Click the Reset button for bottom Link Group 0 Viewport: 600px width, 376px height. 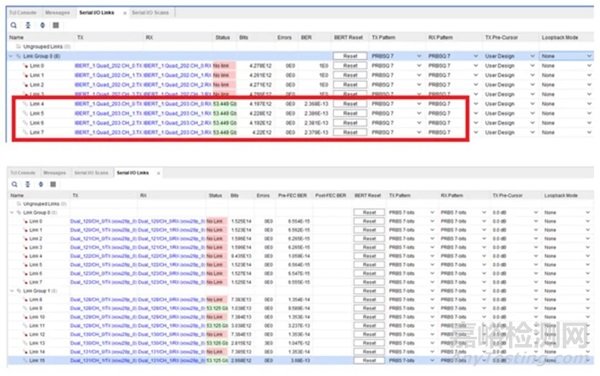pyautogui.click(x=369, y=212)
